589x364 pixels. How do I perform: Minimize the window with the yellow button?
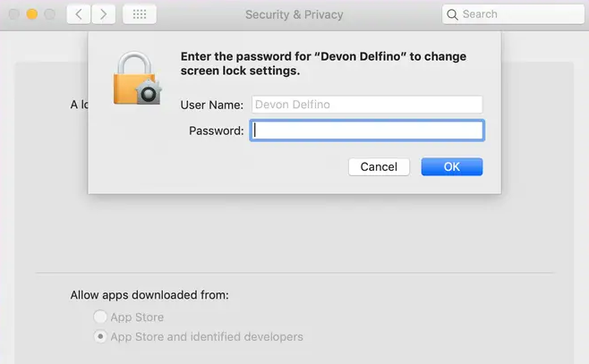(32, 14)
